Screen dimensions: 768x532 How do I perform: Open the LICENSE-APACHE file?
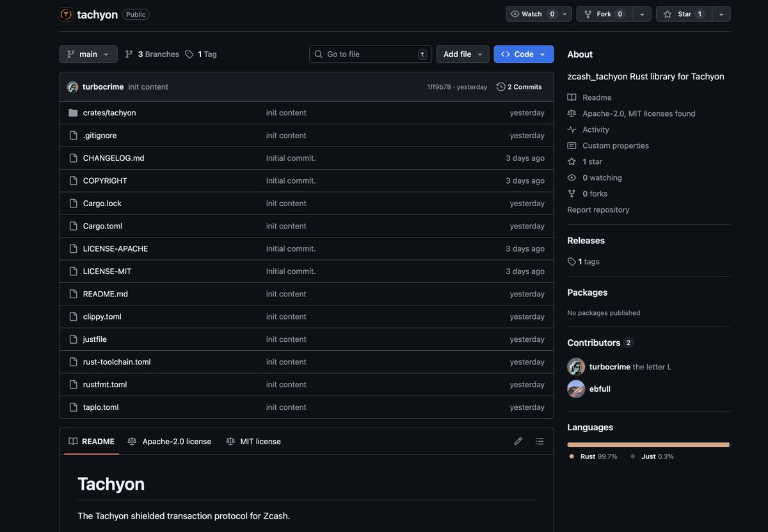coord(116,248)
